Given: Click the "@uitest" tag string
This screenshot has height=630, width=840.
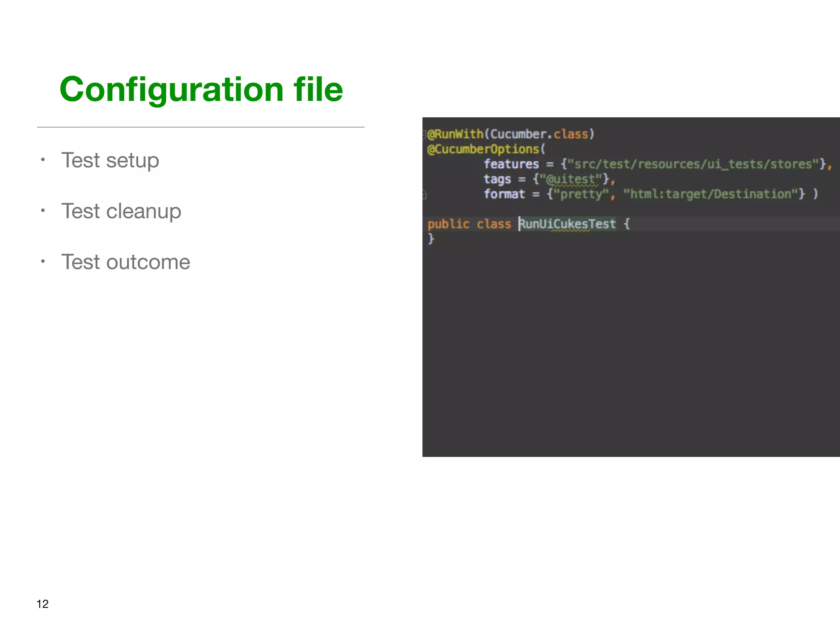Looking at the screenshot, I should pyautogui.click(x=571, y=179).
